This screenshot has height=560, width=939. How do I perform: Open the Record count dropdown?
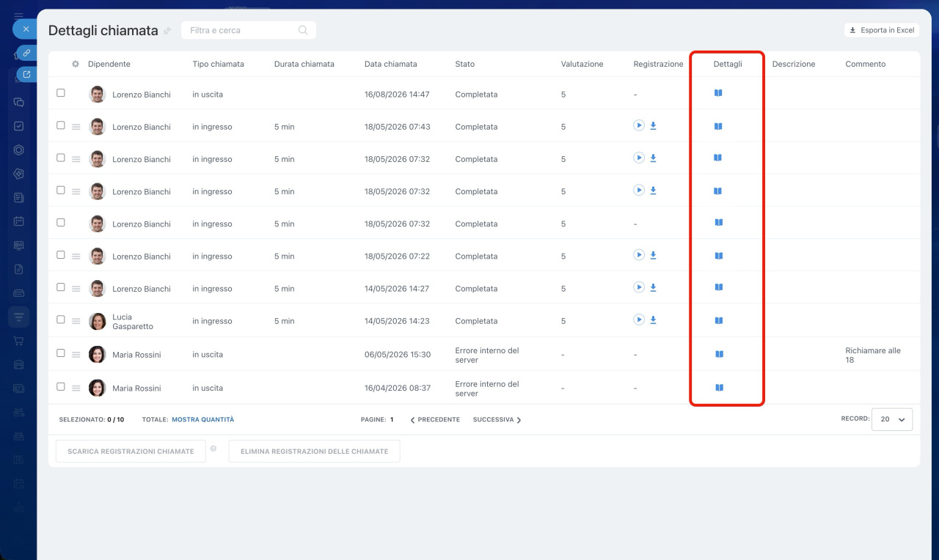point(892,419)
